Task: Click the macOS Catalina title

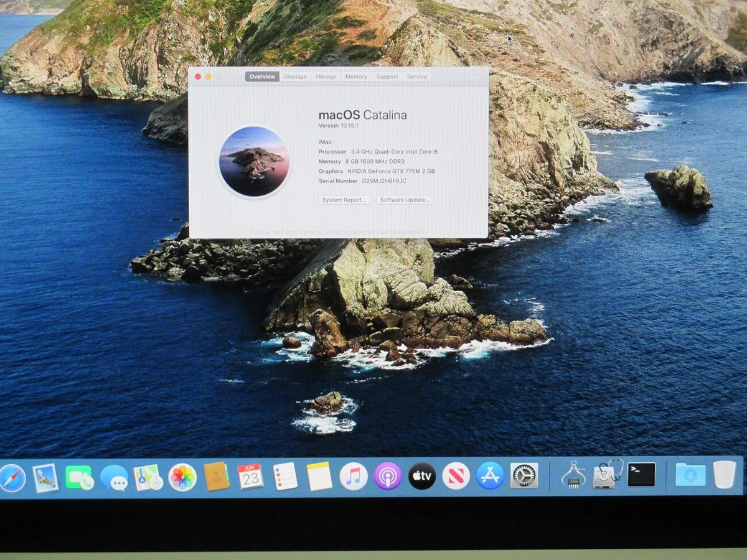Action: 362,114
